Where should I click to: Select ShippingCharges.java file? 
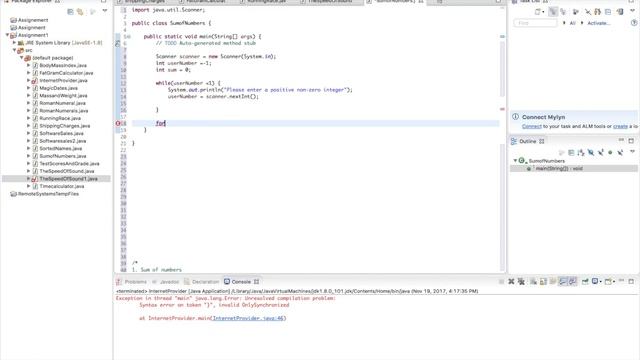tap(64, 126)
